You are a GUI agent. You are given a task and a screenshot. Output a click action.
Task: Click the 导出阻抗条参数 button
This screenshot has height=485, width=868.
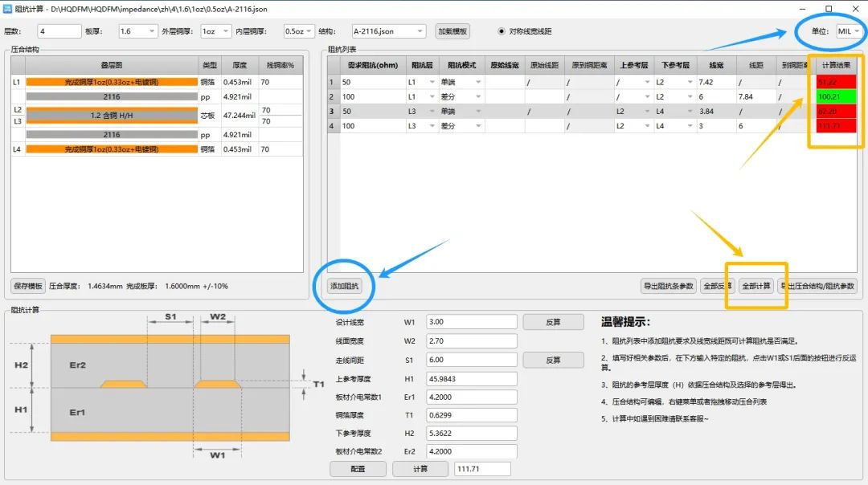click(x=669, y=286)
